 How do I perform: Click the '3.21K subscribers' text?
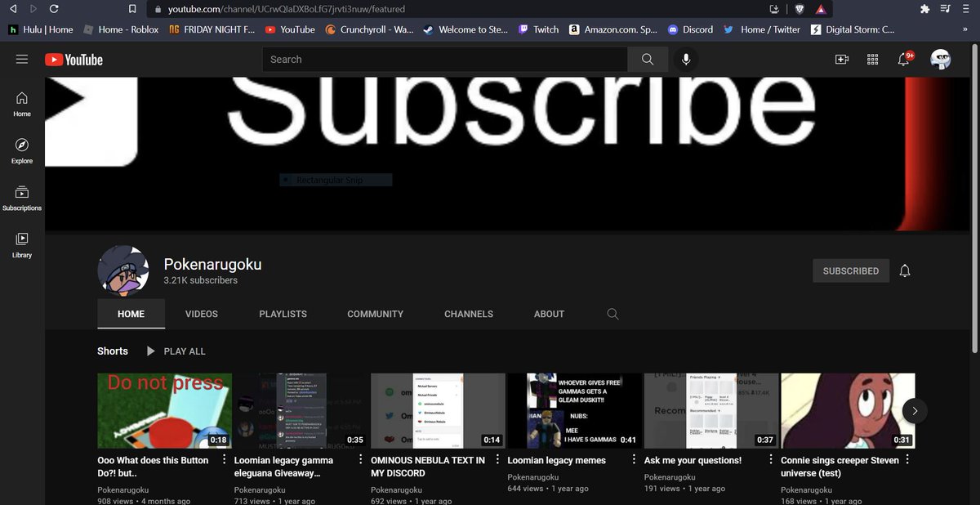(x=200, y=280)
